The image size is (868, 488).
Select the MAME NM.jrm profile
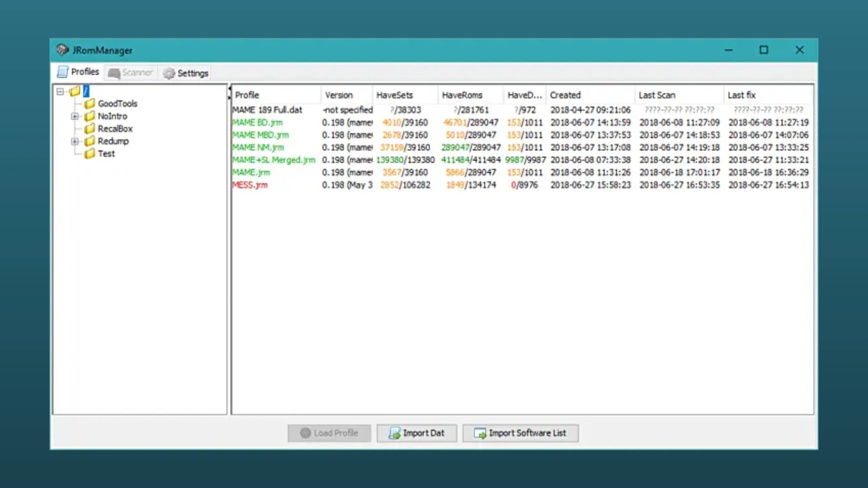click(x=258, y=147)
